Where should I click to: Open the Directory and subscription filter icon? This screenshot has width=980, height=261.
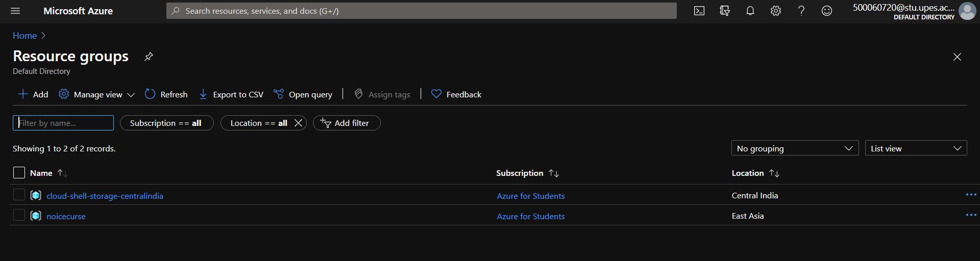[x=725, y=11]
